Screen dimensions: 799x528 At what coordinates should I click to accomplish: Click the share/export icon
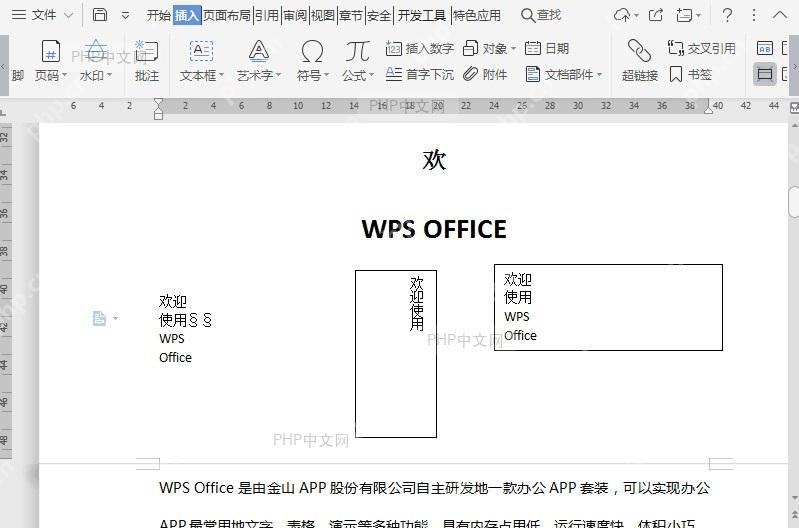click(656, 15)
